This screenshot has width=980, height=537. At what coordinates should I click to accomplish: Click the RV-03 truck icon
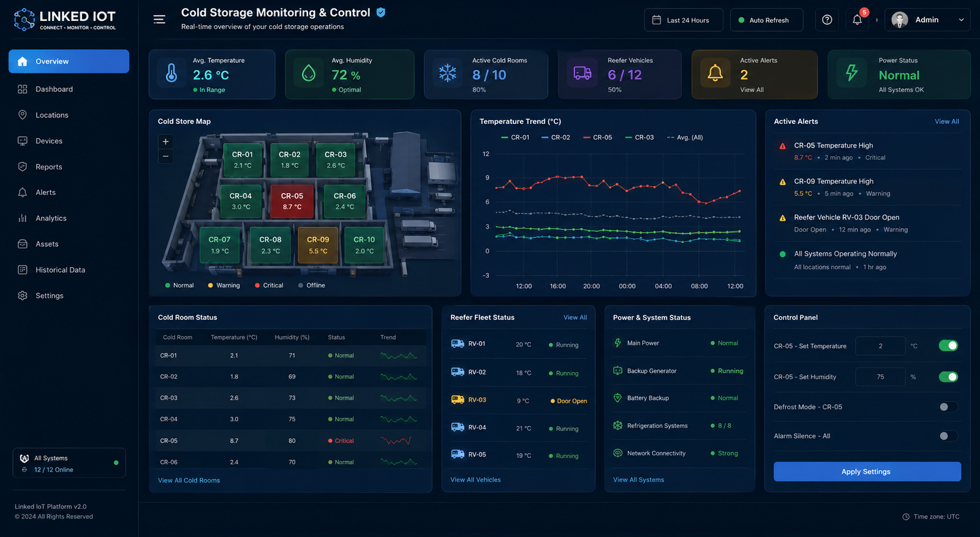[x=458, y=400]
